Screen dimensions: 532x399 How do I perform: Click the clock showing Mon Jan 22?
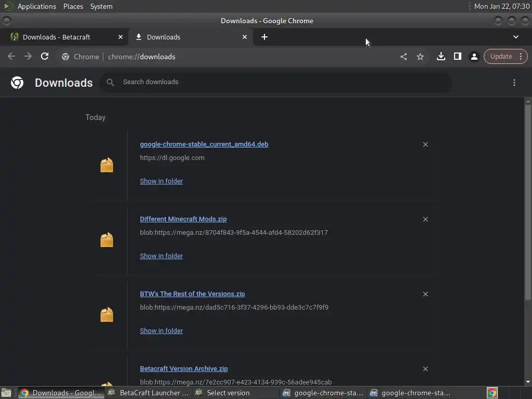pyautogui.click(x=501, y=6)
